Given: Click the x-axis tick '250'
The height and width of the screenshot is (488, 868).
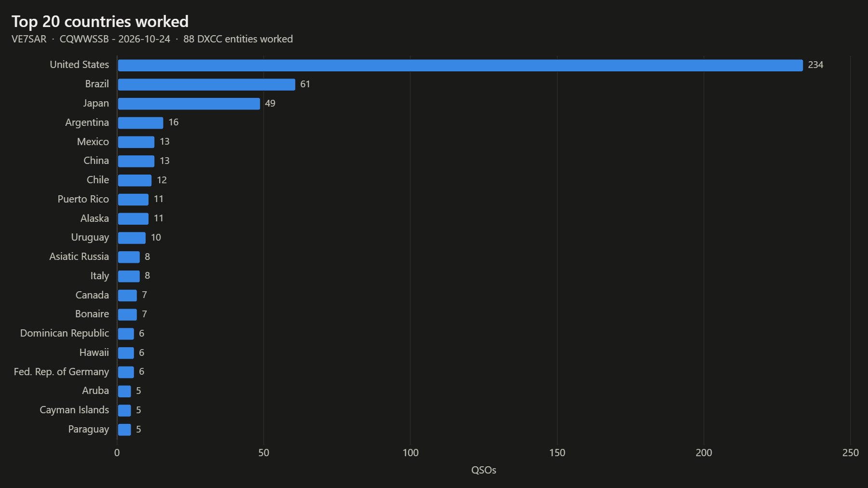Looking at the screenshot, I should [x=851, y=453].
